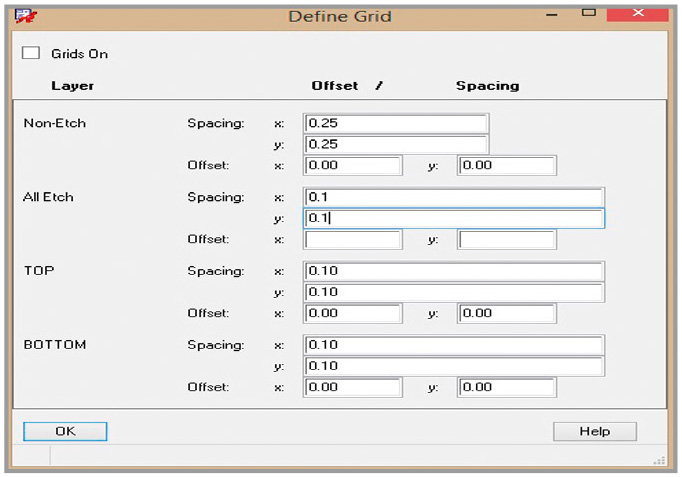Image resolution: width=682 pixels, height=477 pixels.
Task: Click the Non-Etch layer label
Action: coord(55,123)
